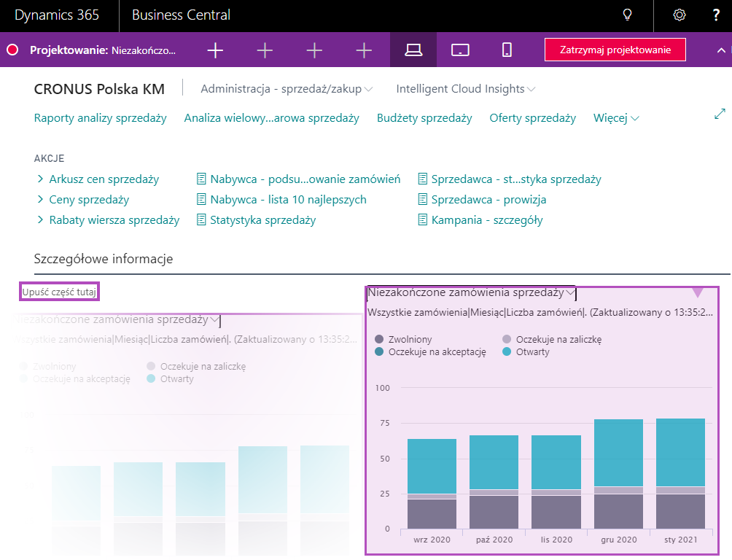This screenshot has height=560, width=732.
Task: Switch designer preview to tablet view
Action: [x=460, y=50]
